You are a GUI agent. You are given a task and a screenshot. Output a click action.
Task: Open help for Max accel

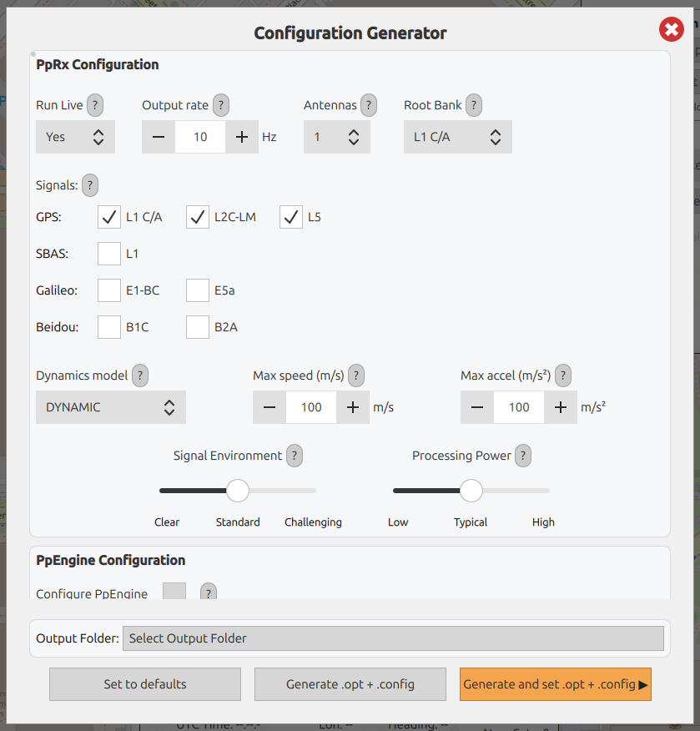coord(563,376)
